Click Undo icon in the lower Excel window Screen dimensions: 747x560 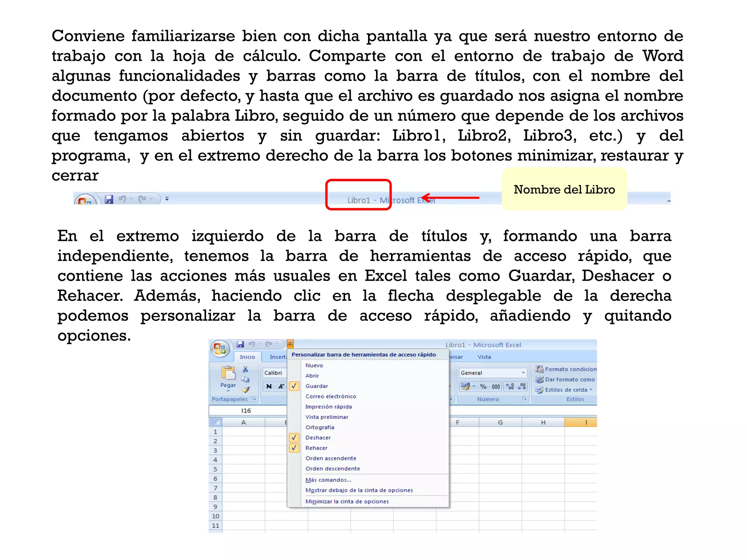[252, 344]
